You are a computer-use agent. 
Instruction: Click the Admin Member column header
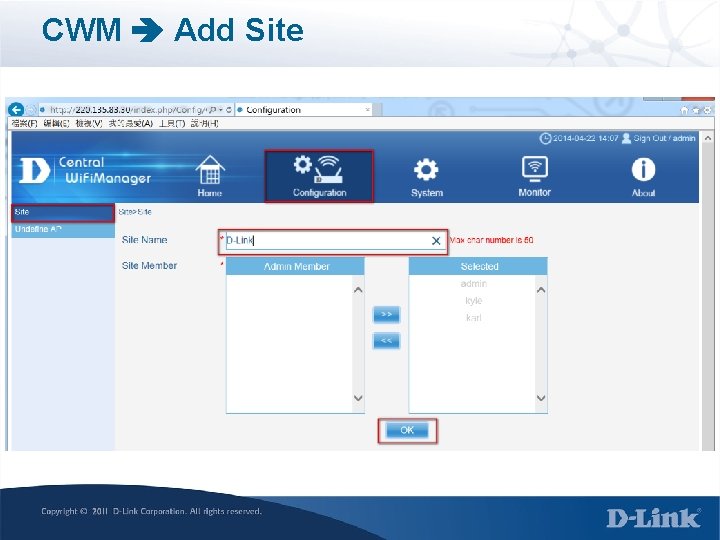[295, 266]
